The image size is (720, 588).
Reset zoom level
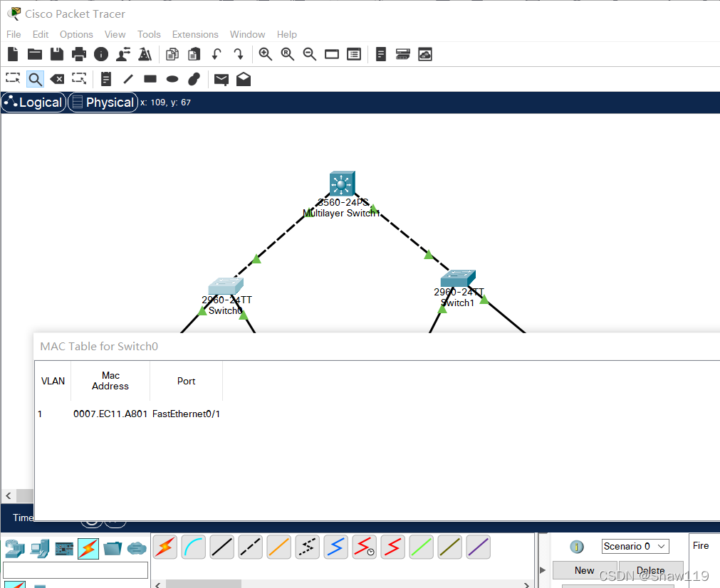288,54
